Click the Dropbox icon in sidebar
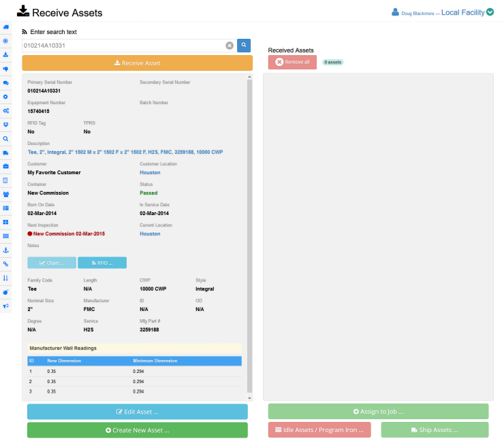Viewport: 504px width, 443px height. (6, 125)
